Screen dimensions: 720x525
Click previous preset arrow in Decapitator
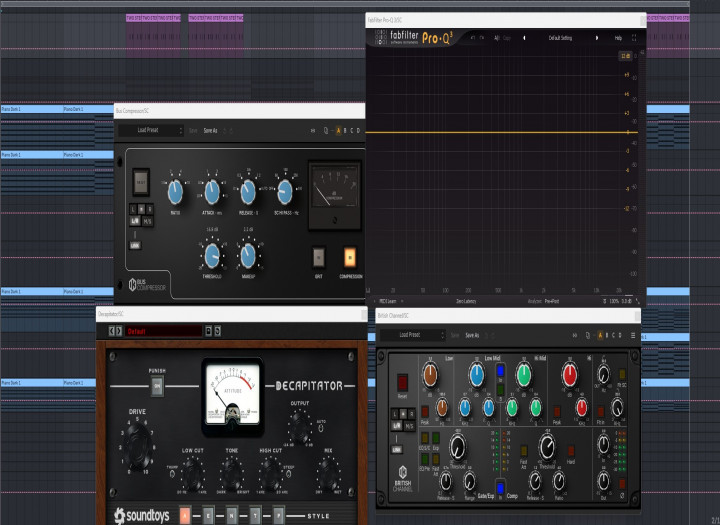[112, 331]
